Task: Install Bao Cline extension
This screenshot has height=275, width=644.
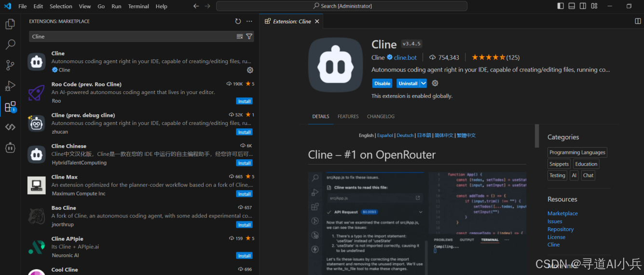Action: (x=245, y=225)
